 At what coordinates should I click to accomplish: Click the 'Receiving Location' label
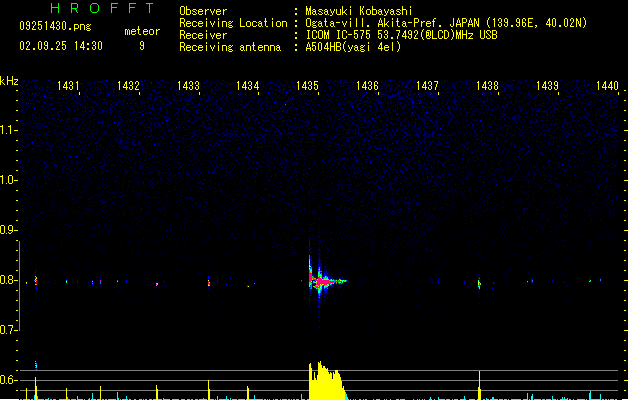[x=233, y=23]
